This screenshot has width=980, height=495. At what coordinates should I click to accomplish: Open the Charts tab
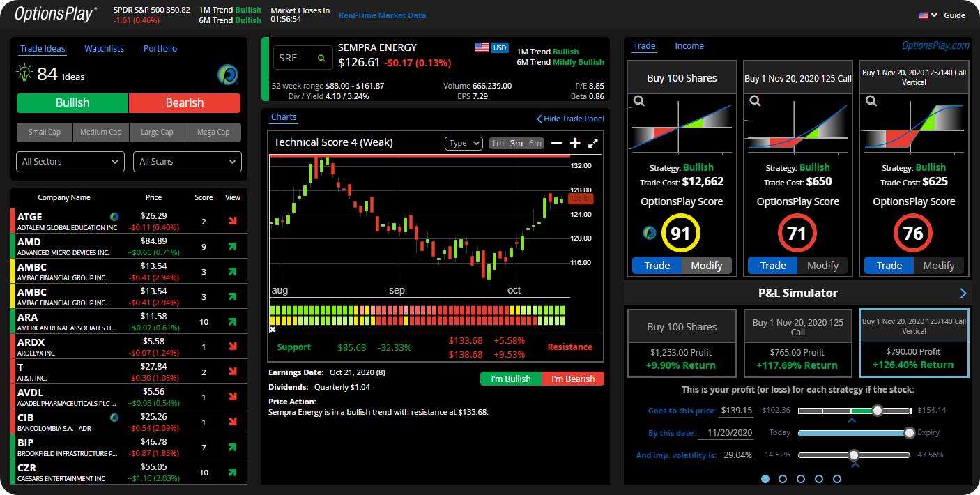coord(284,117)
